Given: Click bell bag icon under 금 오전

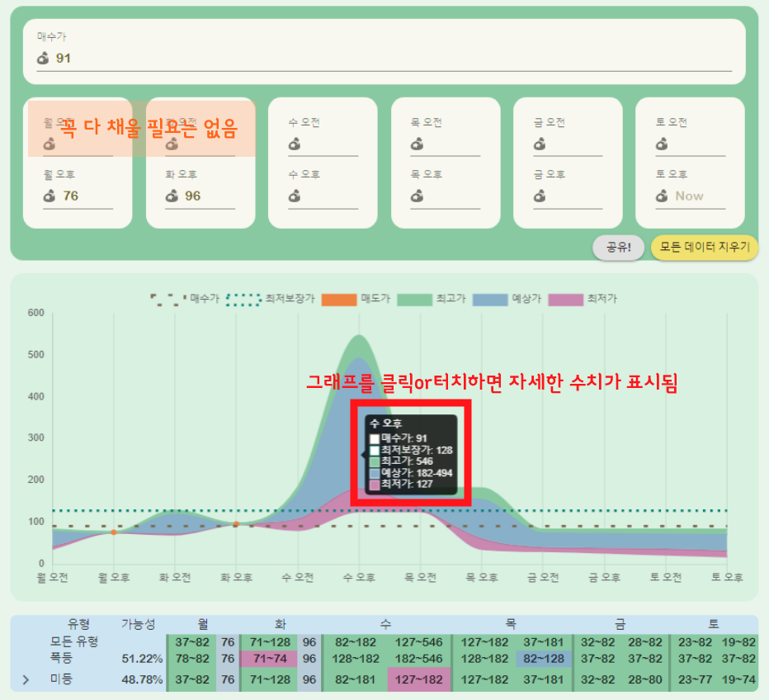Looking at the screenshot, I should pyautogui.click(x=540, y=144).
